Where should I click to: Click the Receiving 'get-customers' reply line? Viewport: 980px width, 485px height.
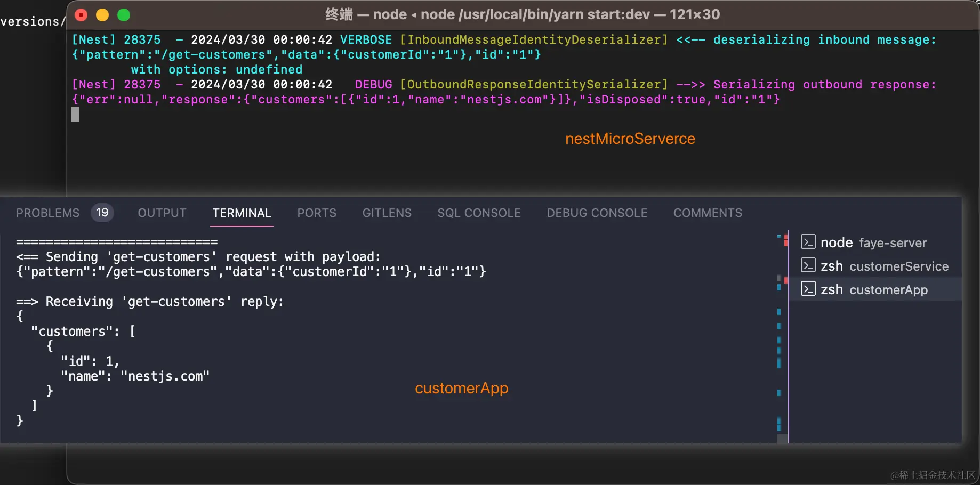click(x=150, y=302)
